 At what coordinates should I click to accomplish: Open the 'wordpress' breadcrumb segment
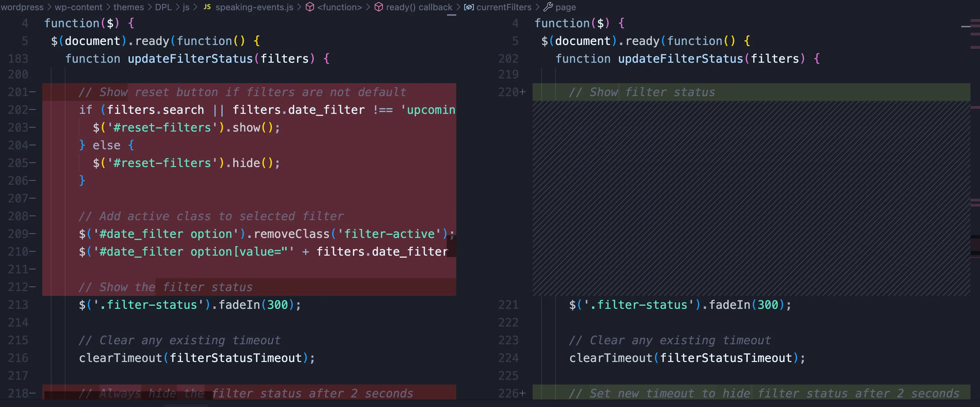(22, 7)
